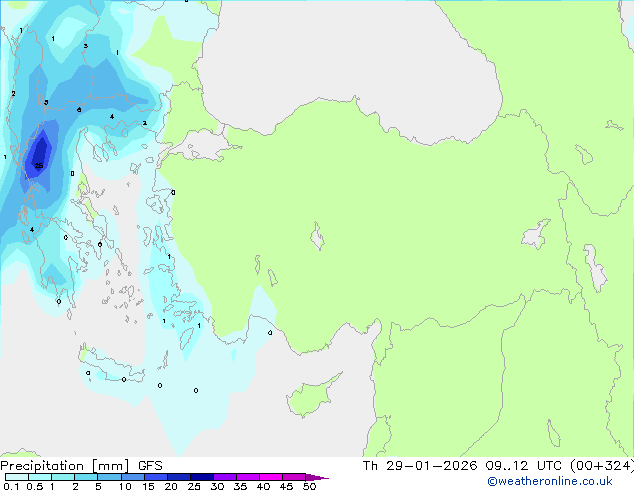Click the '0.1' legend scale label
This screenshot has width=634, height=490.
11,486
